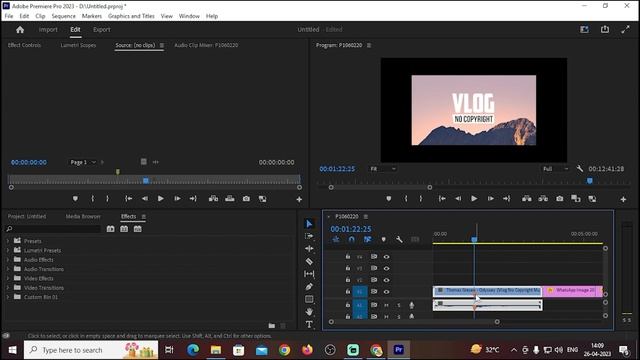Mute the A1 audio track
The height and width of the screenshot is (360, 640).
coord(386,305)
